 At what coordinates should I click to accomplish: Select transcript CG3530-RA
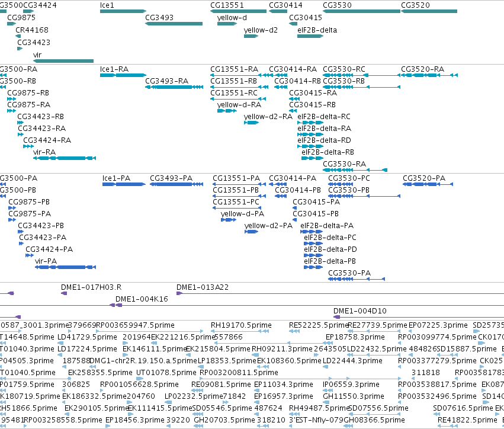[x=344, y=164]
